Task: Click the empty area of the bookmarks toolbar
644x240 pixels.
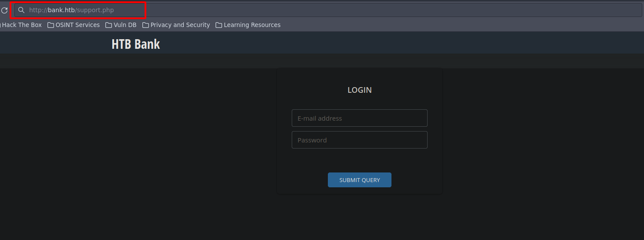Action: (x=435, y=25)
